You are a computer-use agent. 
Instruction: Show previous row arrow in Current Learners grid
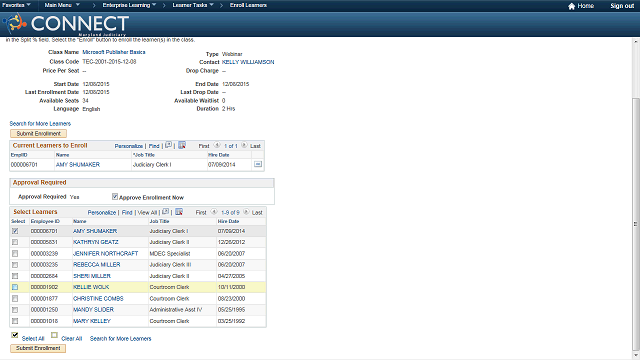coord(217,145)
